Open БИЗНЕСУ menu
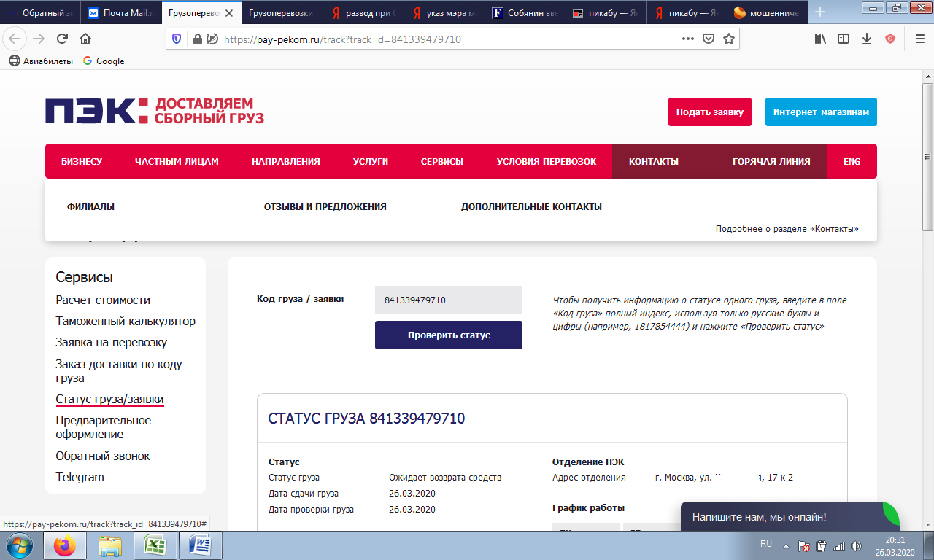Image resolution: width=934 pixels, height=560 pixels. [x=82, y=161]
